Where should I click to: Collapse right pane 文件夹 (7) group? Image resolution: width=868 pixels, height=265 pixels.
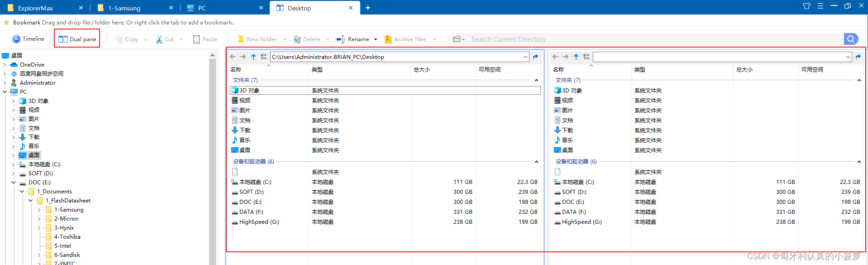[x=859, y=80]
